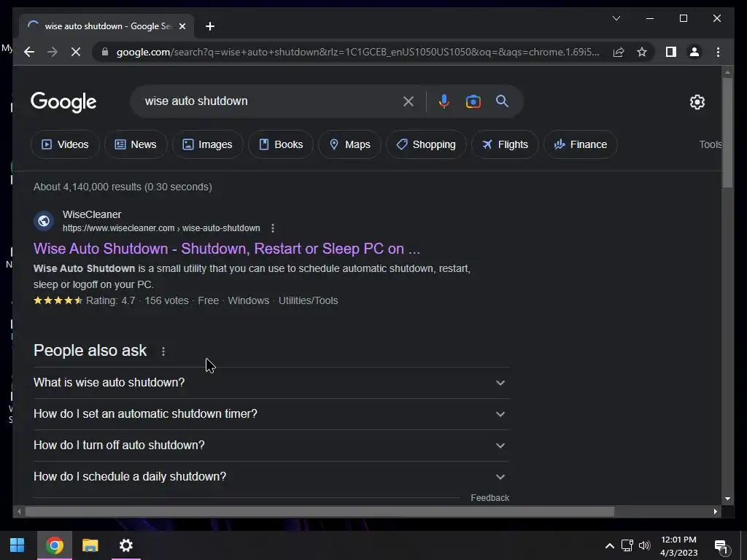Run the search with the magnifier icon
Screen dimensions: 747x560
pyautogui.click(x=502, y=101)
